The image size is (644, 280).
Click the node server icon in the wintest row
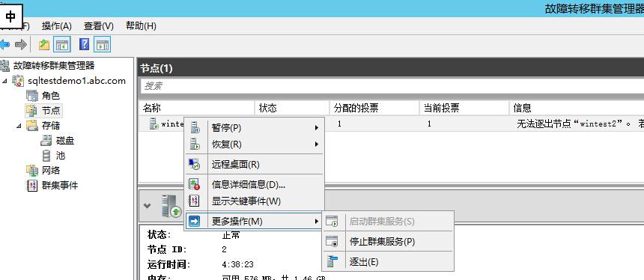[154, 124]
